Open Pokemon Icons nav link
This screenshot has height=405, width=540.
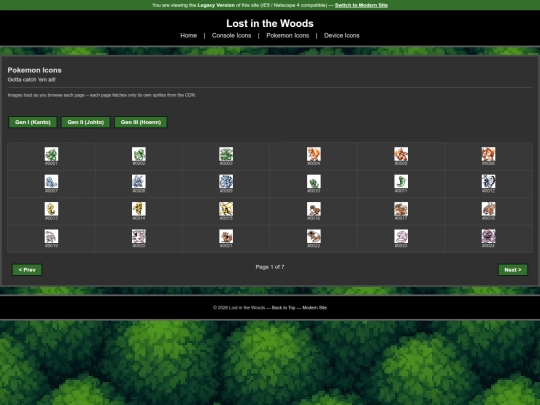click(x=288, y=35)
